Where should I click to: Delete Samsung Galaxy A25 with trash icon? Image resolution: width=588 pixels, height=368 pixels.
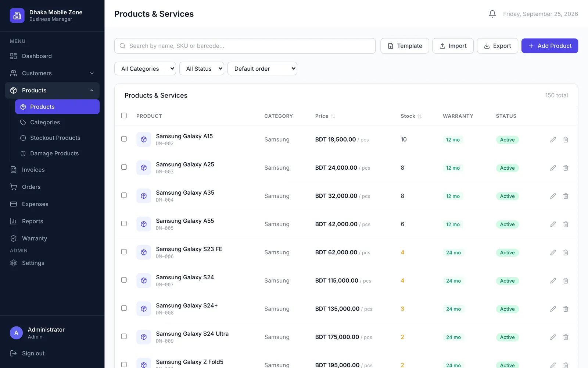[x=566, y=168]
